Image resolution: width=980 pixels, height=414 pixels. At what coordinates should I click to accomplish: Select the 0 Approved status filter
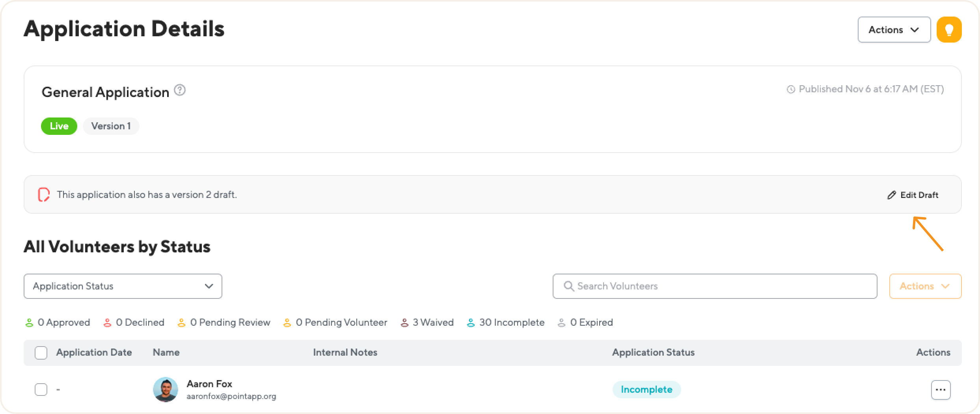coord(58,323)
